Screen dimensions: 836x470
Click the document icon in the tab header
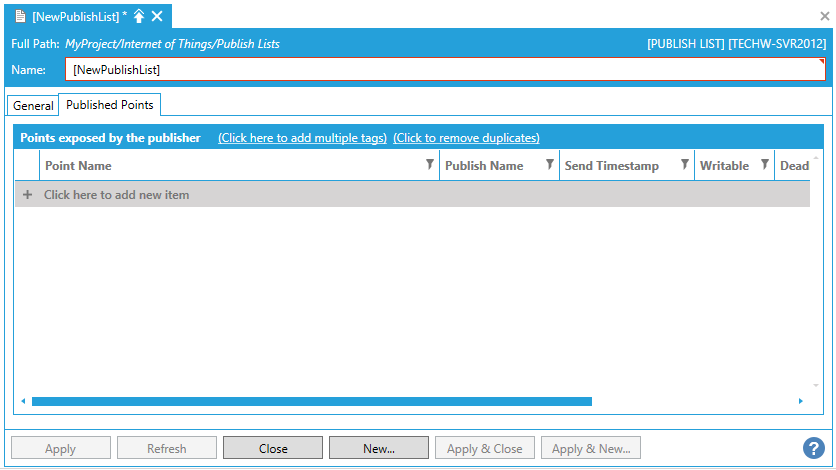tap(20, 16)
